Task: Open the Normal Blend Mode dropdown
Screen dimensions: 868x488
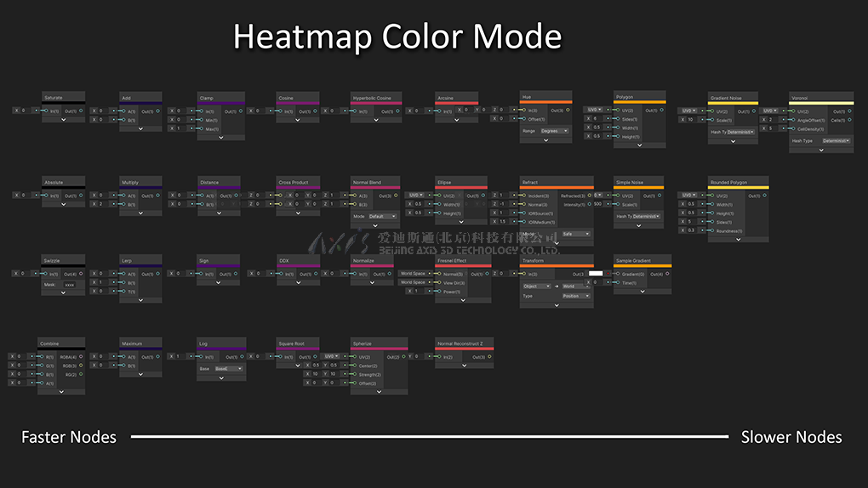Action: (x=382, y=216)
